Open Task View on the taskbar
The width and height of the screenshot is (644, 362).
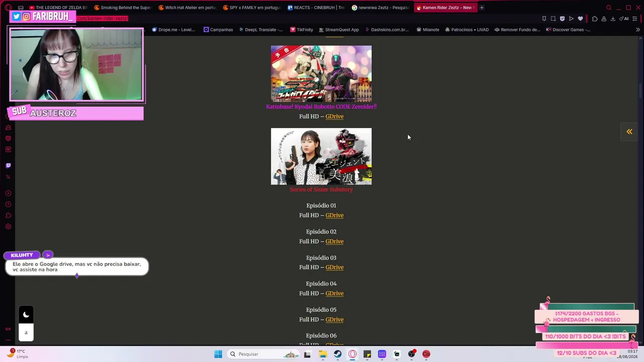(307, 354)
